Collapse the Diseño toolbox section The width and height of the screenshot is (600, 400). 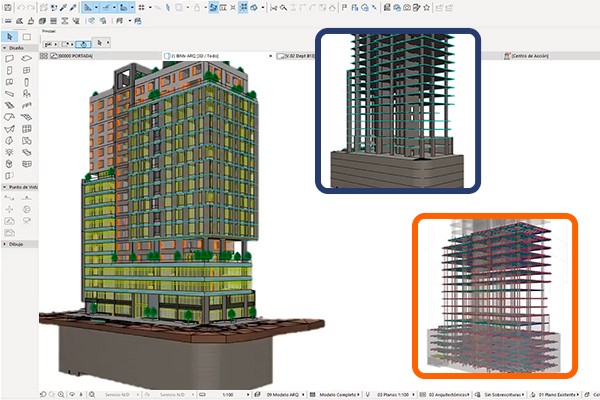(x=5, y=48)
